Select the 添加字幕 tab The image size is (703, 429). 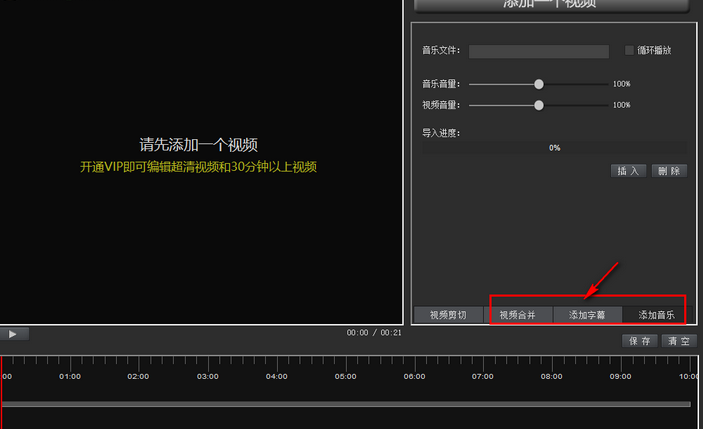(587, 315)
